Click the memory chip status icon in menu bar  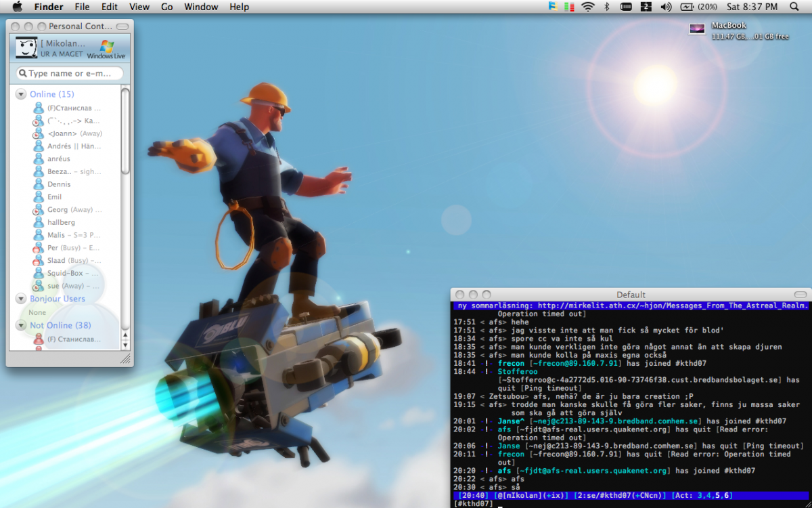tap(627, 7)
